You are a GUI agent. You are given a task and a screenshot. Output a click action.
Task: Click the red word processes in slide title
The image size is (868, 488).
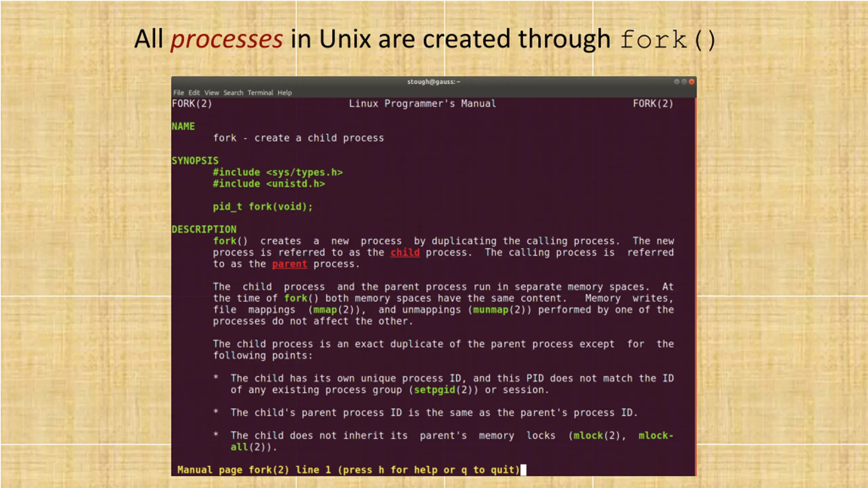[x=226, y=40]
